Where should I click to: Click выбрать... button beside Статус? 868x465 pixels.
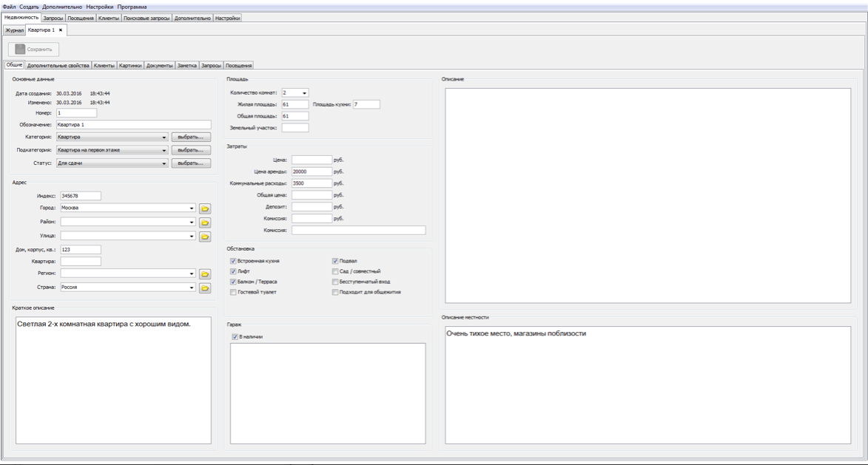coord(191,163)
